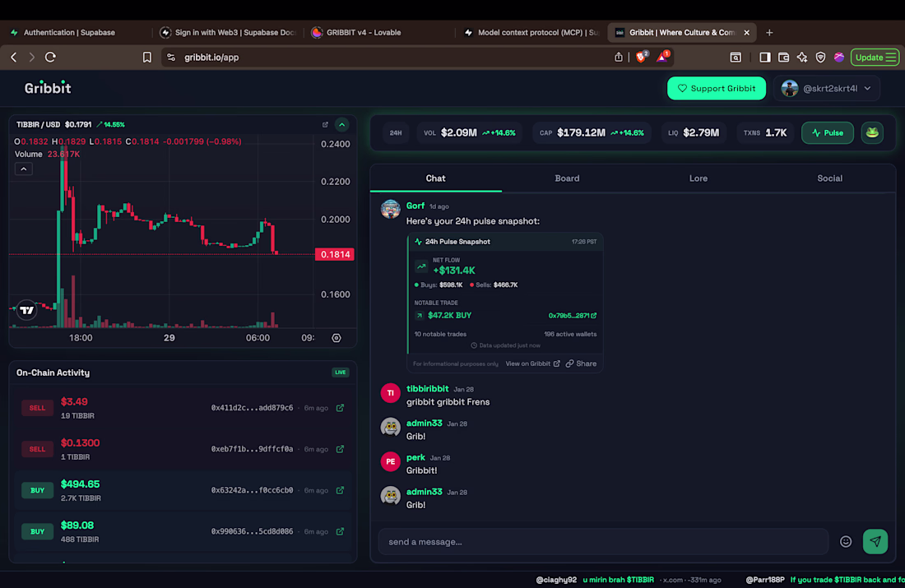Click the tibbiribbit username in chat
This screenshot has width=905, height=588.
point(427,389)
